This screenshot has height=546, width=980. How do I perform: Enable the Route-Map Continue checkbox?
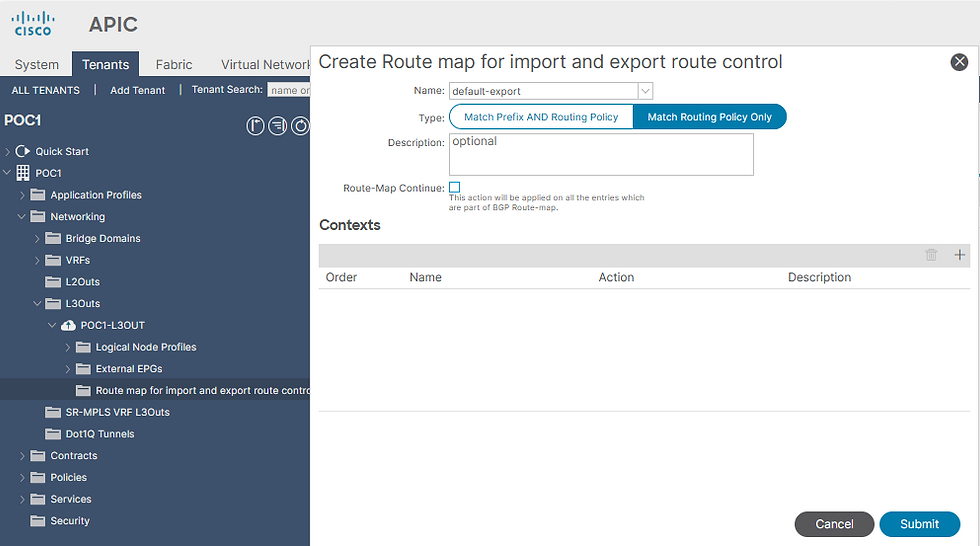pos(454,187)
